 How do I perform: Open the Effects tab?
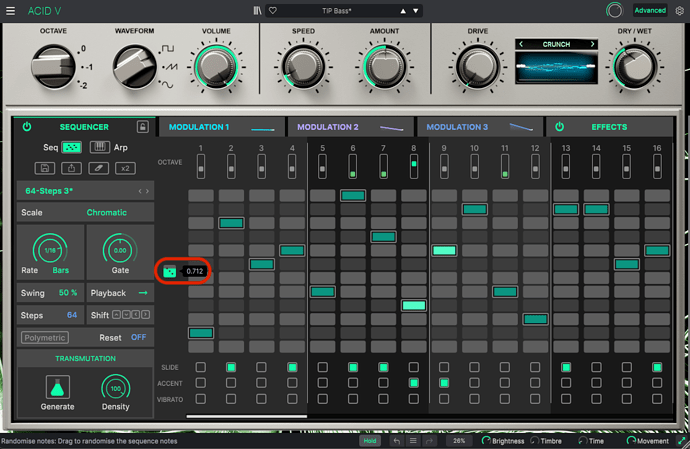[609, 127]
